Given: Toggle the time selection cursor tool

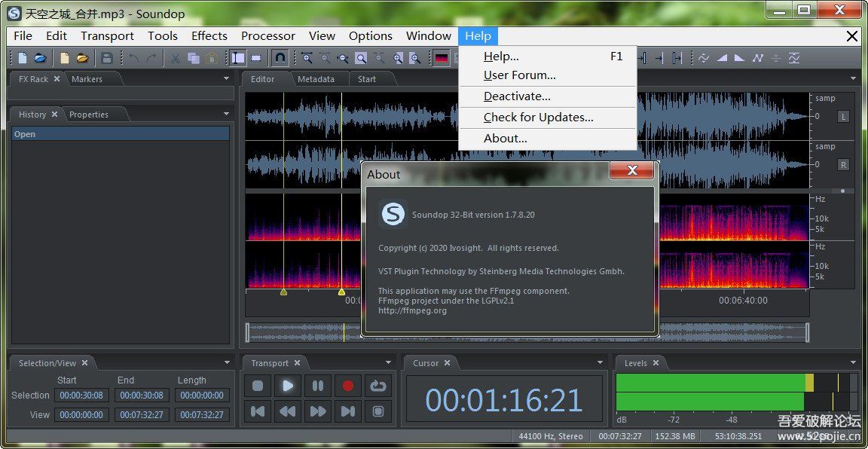Looking at the screenshot, I should pos(239,57).
